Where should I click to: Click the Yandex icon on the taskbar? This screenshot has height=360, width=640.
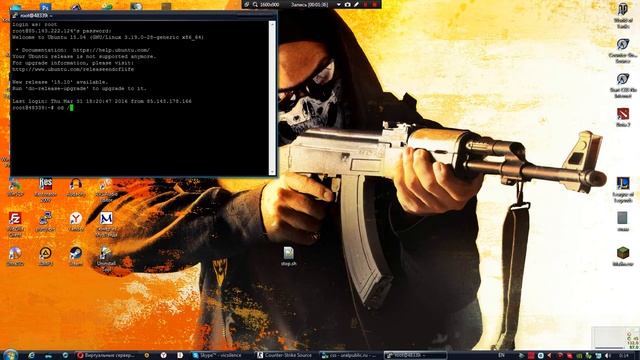pyautogui.click(x=163, y=356)
